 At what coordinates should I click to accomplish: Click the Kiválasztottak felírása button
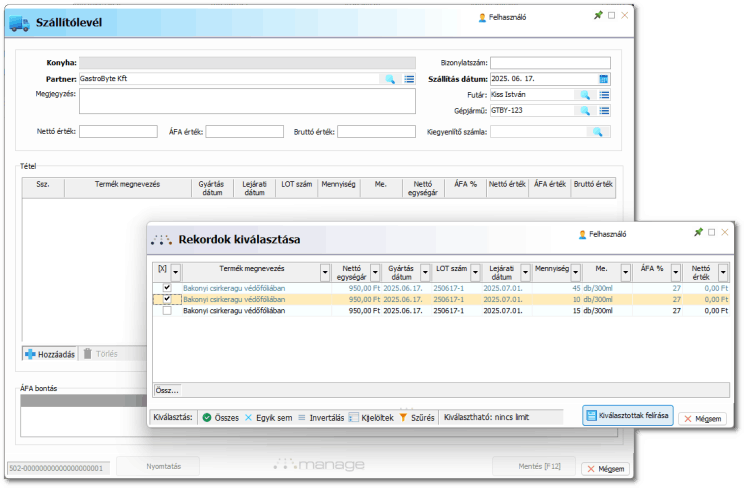pyautogui.click(x=627, y=416)
